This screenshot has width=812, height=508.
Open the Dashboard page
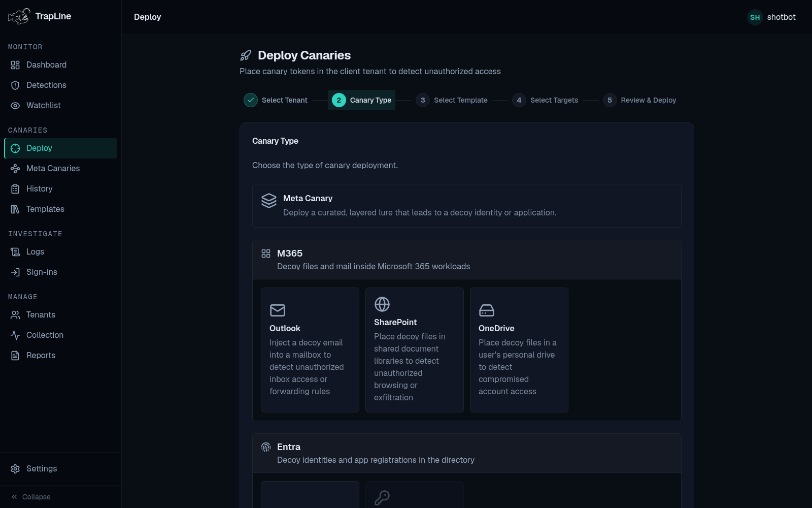tap(61, 65)
